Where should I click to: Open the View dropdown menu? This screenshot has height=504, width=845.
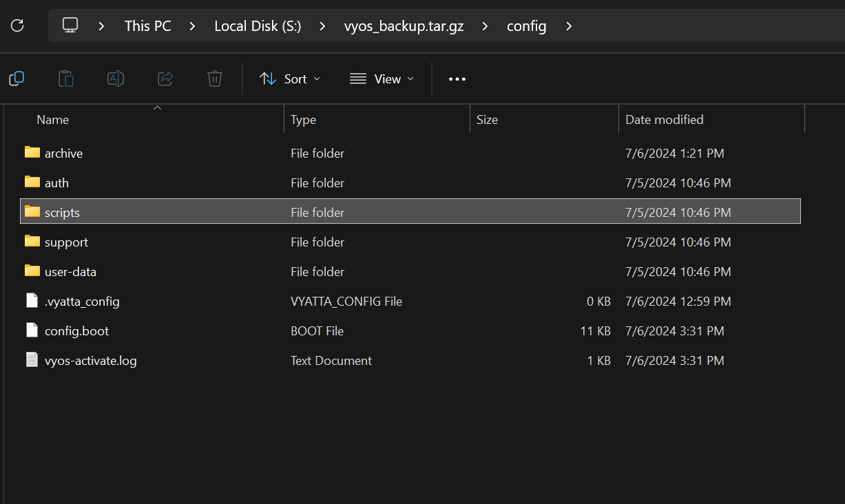pos(382,79)
